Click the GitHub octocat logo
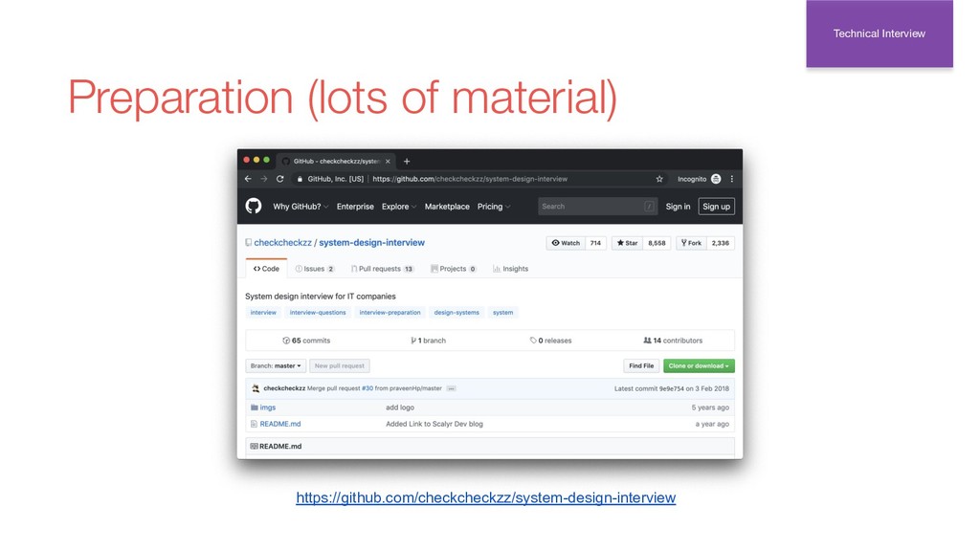Screen dimensions: 980x551 pos(253,207)
